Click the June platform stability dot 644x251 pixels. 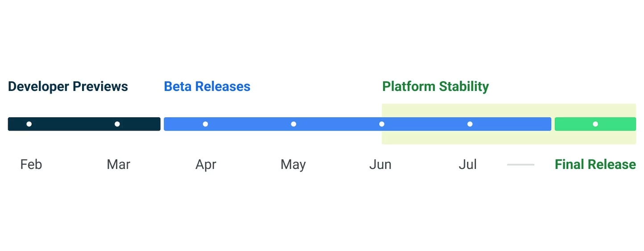[382, 124]
